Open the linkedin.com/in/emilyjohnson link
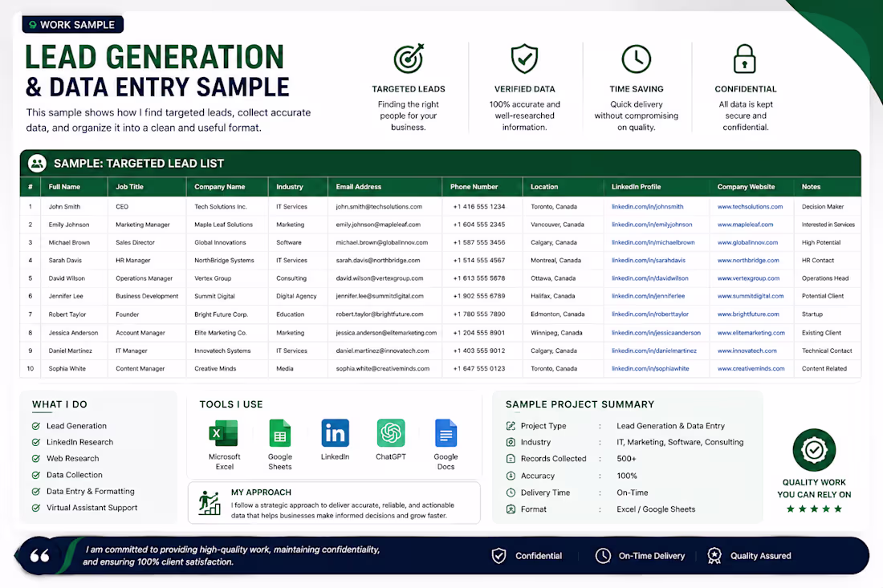 pyautogui.click(x=652, y=225)
